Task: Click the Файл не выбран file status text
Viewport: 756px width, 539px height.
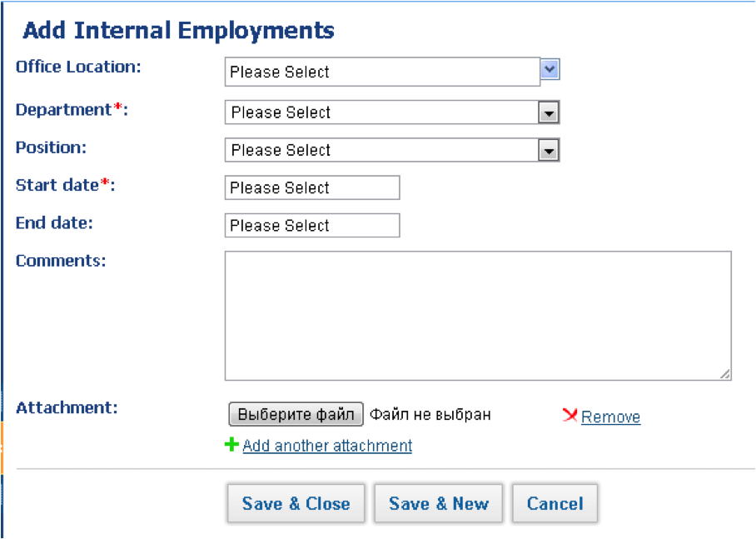Action: click(x=430, y=415)
